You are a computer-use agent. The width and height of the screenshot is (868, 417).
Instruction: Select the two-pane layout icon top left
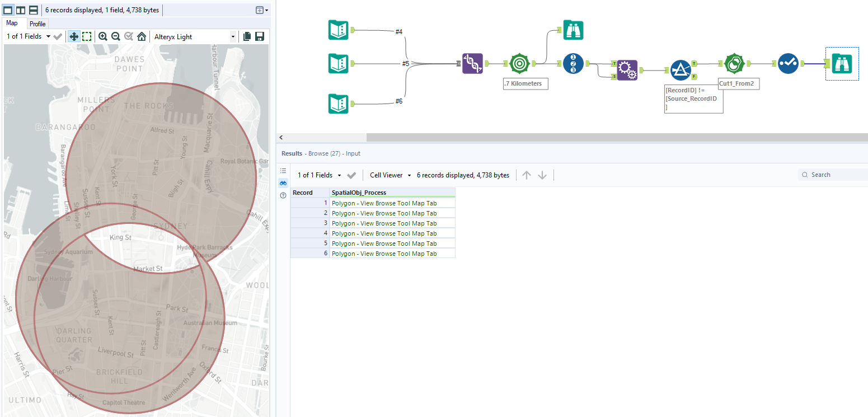pos(21,10)
